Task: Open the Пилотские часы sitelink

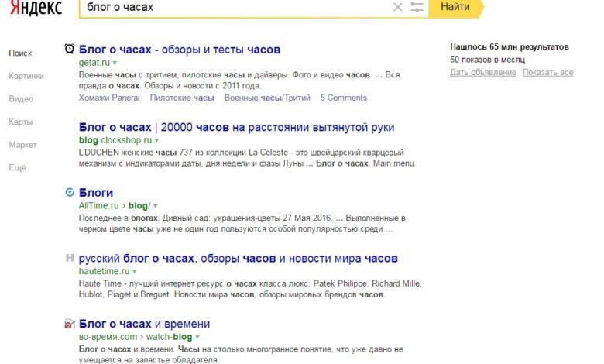Action: pyautogui.click(x=182, y=98)
